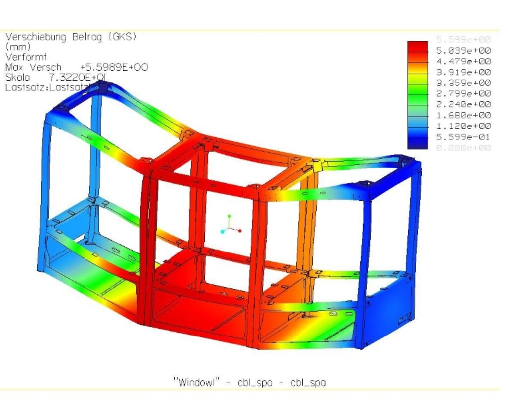The image size is (509, 420).
Task: Click the "Verformt" deformation label
Action: [x=25, y=57]
